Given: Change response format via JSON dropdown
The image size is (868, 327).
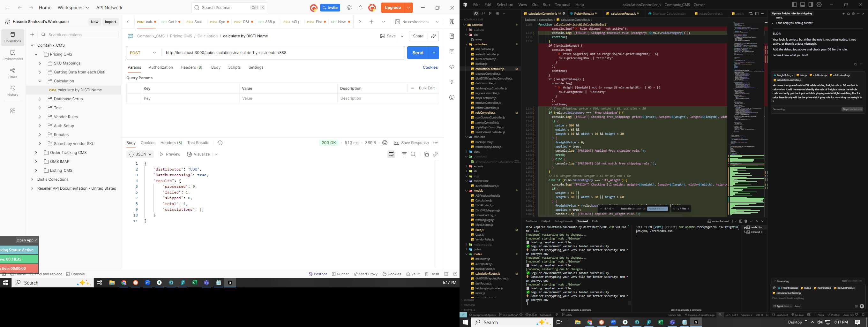Looking at the screenshot, I should [x=140, y=154].
